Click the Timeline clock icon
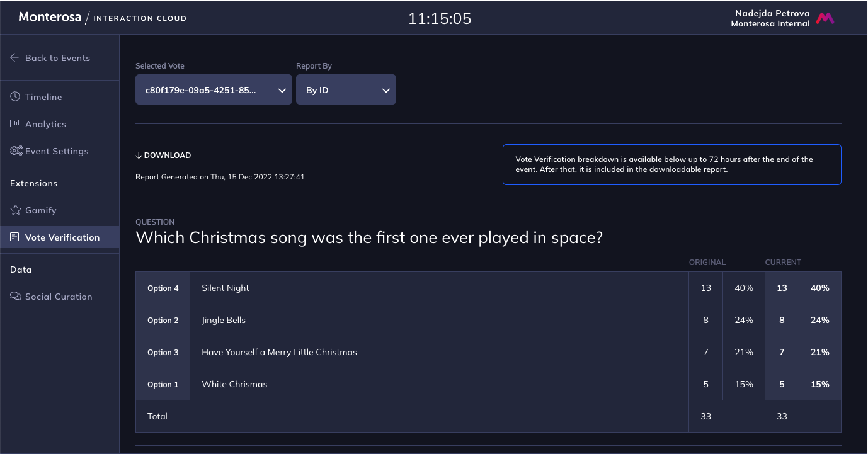Viewport: 868px width, 454px height. (x=15, y=97)
